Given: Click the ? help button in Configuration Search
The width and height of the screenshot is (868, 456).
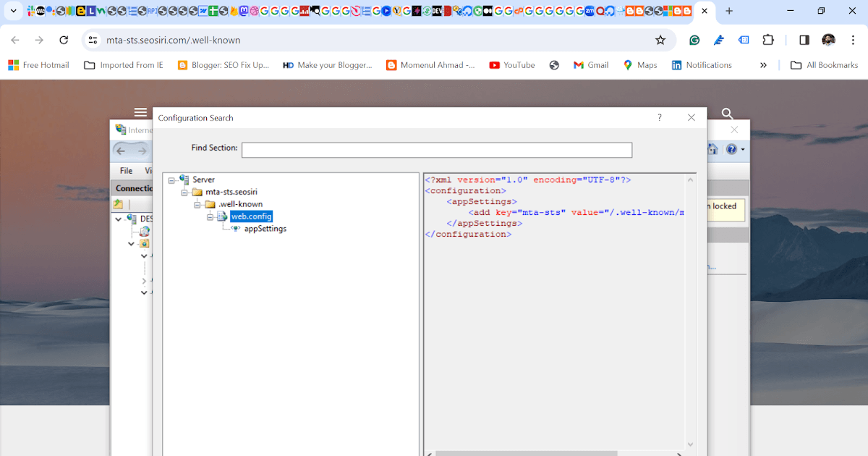Looking at the screenshot, I should 659,117.
